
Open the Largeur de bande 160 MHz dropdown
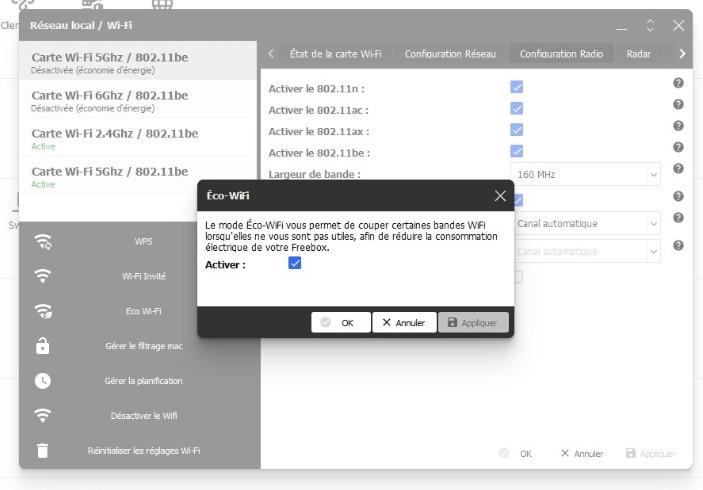pyautogui.click(x=585, y=174)
